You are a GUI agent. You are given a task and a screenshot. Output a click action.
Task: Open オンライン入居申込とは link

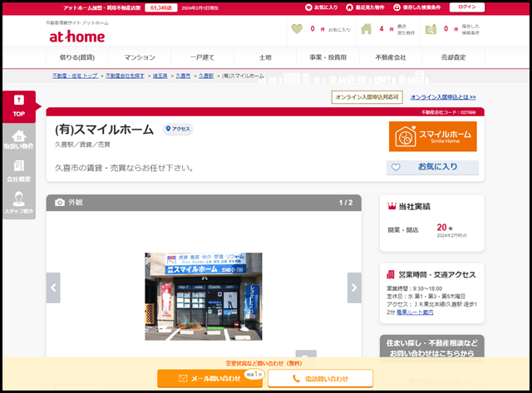(443, 97)
